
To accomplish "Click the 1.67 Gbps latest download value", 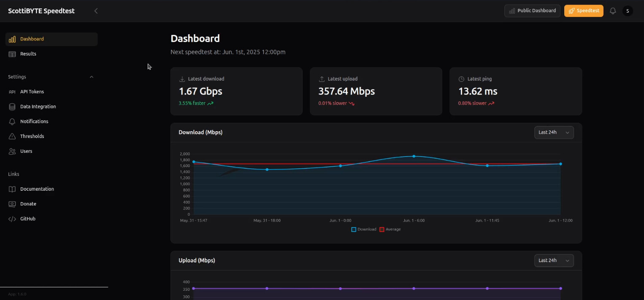I will click(x=200, y=92).
